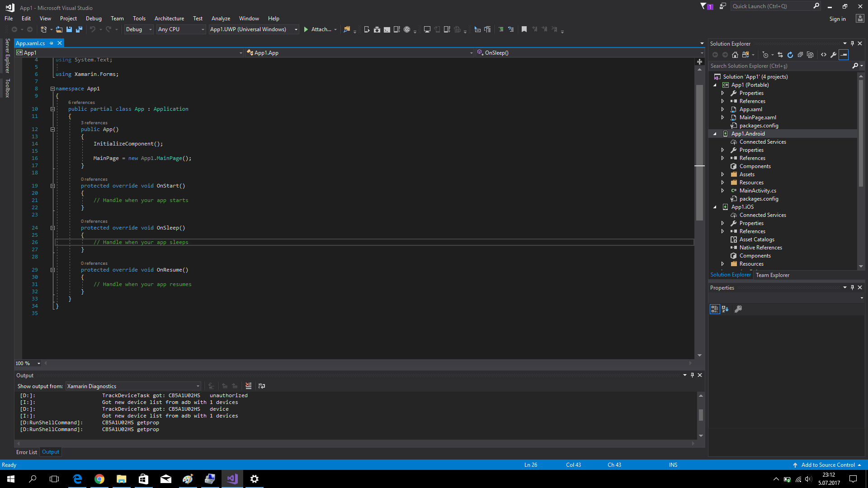The height and width of the screenshot is (488, 868).
Task: Collapse All in Solution Explorer toolbar
Action: [800, 55]
